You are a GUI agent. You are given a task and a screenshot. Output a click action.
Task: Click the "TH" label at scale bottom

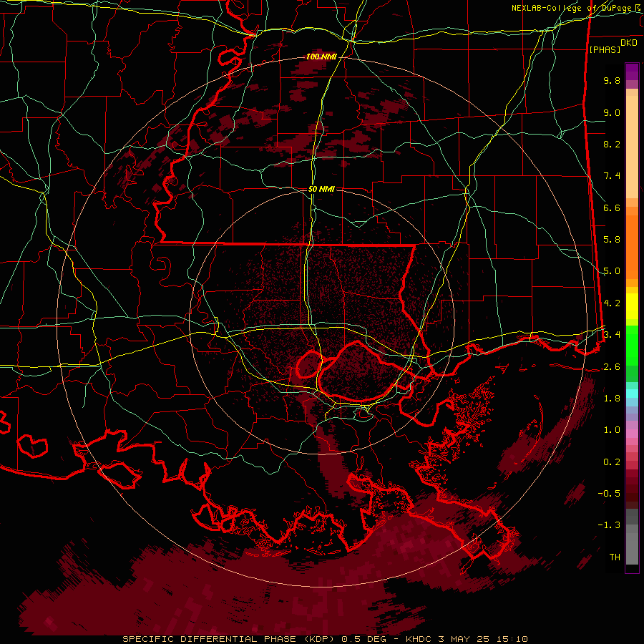[615, 557]
